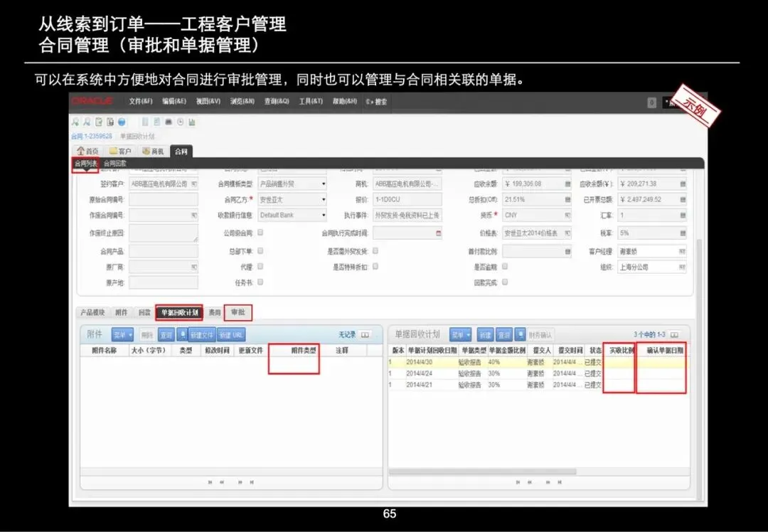Click the printer icon in the toolbar
The image size is (768, 532).
tap(169, 122)
